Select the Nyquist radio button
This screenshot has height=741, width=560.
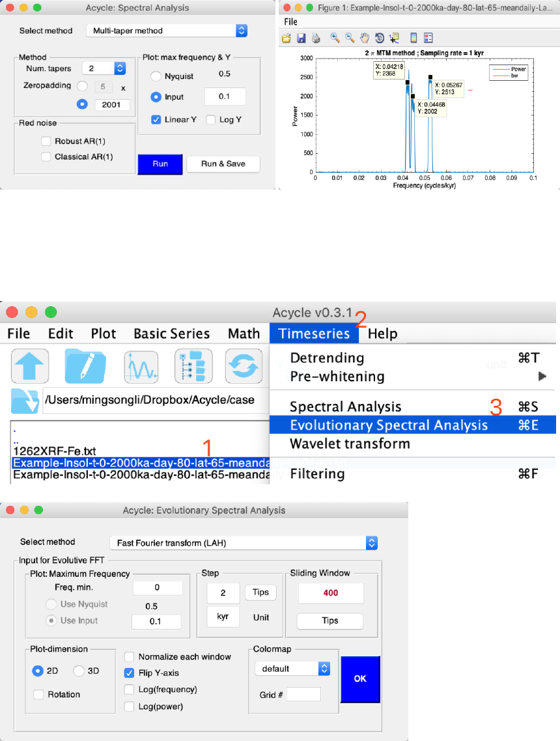(x=156, y=76)
